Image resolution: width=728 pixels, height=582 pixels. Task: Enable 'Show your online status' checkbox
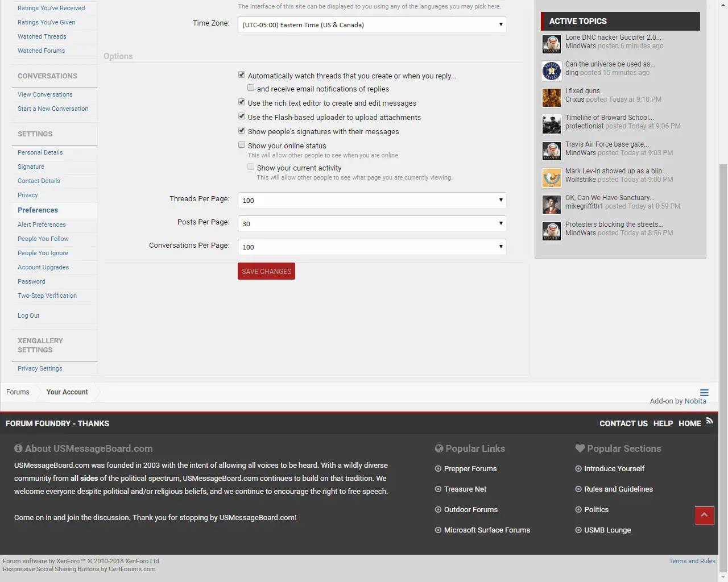pyautogui.click(x=242, y=145)
